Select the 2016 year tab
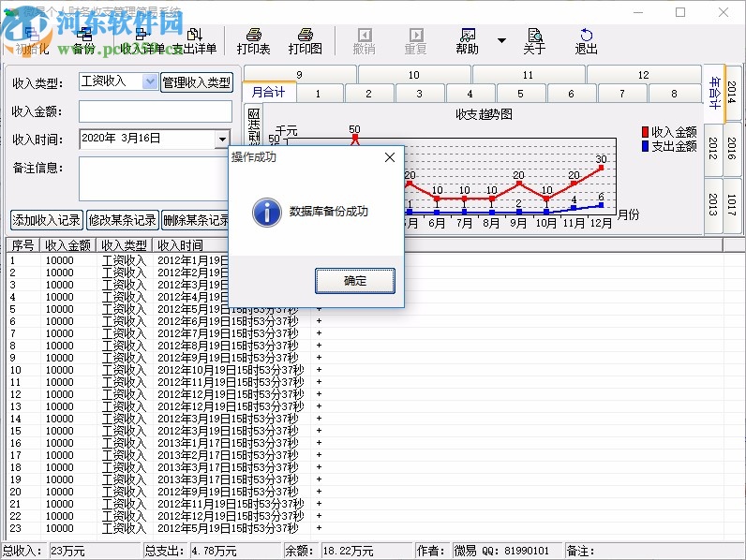 (x=732, y=148)
